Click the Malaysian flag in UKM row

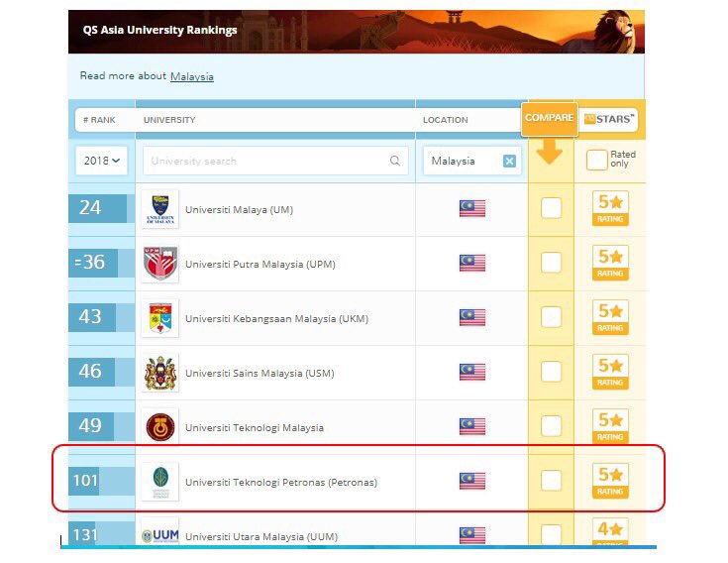[472, 317]
